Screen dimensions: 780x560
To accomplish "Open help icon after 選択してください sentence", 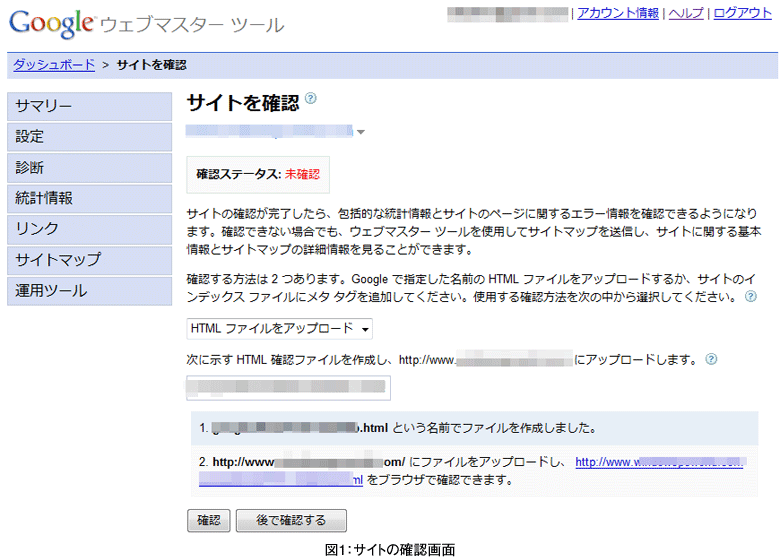I will 751,296.
